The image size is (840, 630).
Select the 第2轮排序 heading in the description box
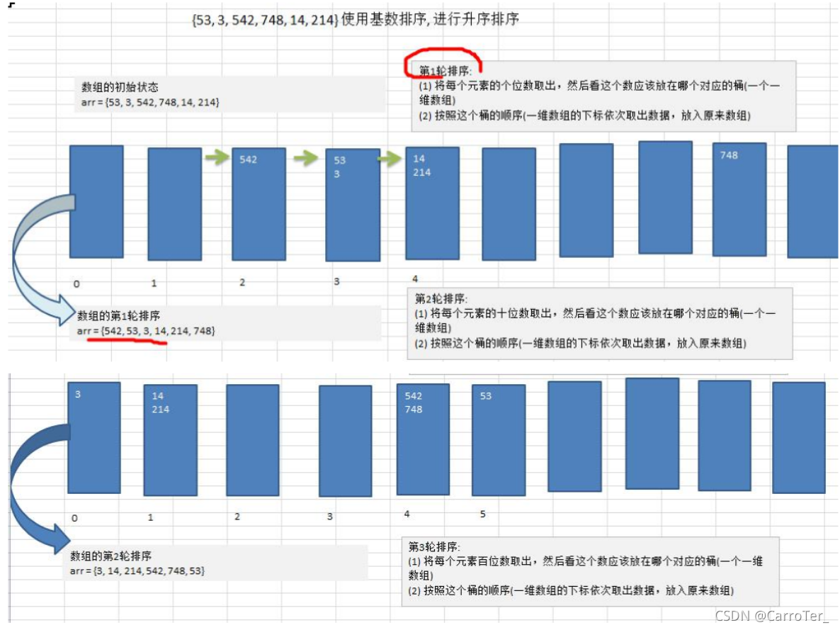441,298
